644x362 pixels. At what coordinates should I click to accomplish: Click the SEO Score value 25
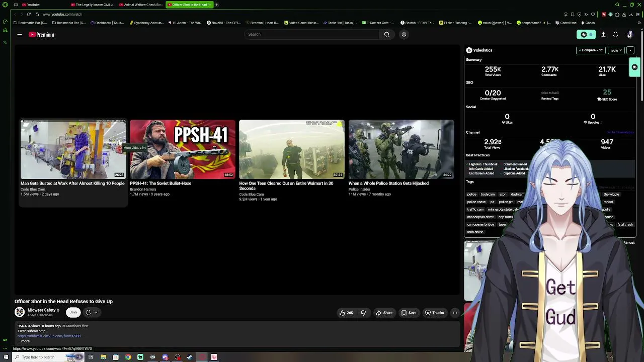(x=607, y=93)
